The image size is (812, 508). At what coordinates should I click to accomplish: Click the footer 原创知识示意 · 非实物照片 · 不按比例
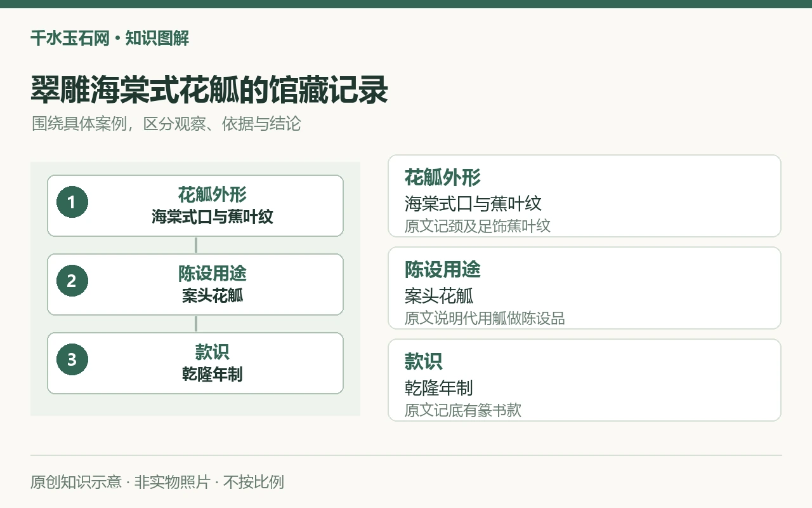coord(157,482)
